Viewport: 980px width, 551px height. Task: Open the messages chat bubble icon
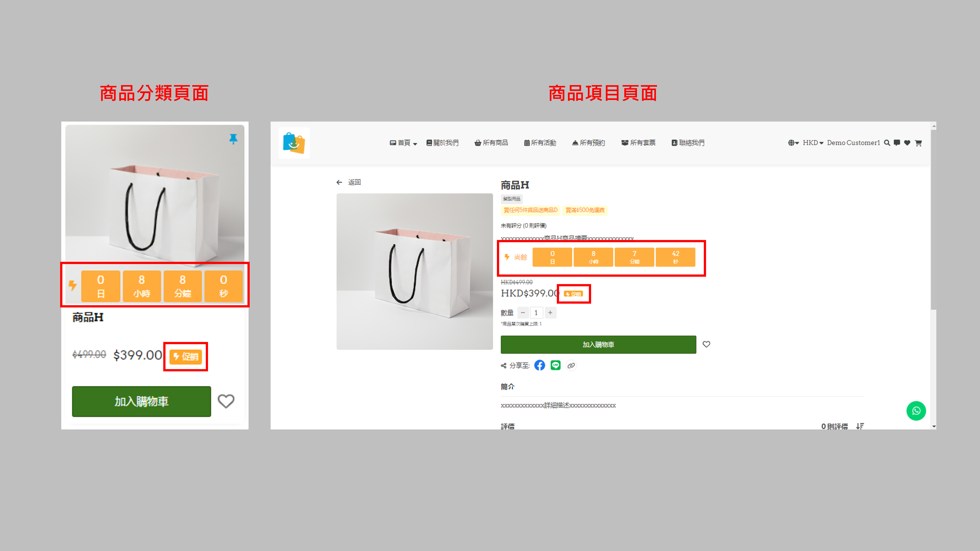tap(897, 143)
